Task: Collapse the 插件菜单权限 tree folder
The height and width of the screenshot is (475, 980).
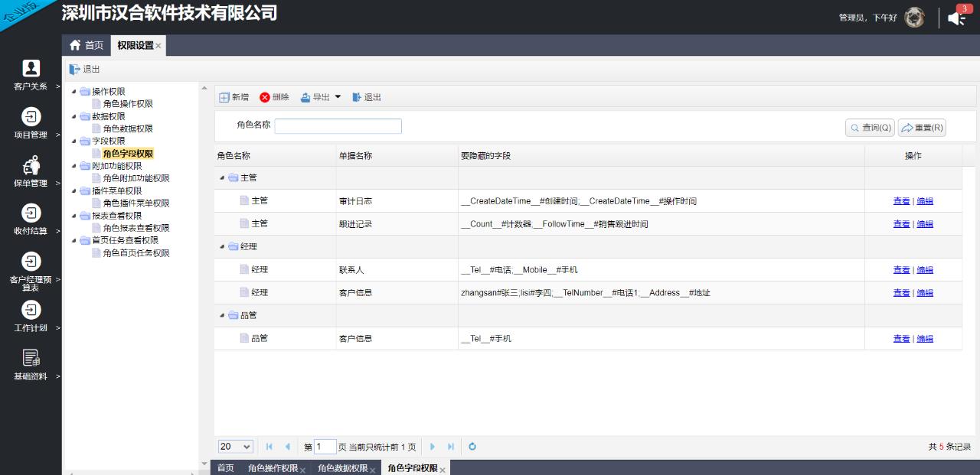Action: click(x=74, y=190)
